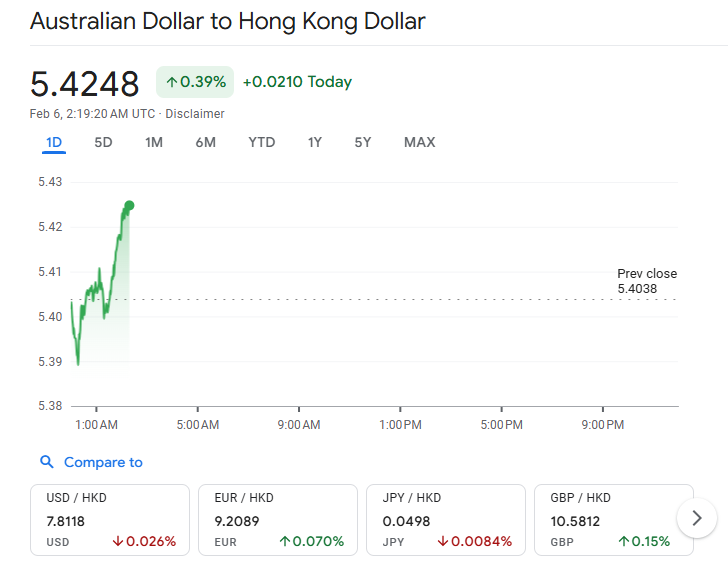Viewport: 728px width, 573px height.
Task: Click the green up arrow on EUR / HKD
Action: click(285, 542)
